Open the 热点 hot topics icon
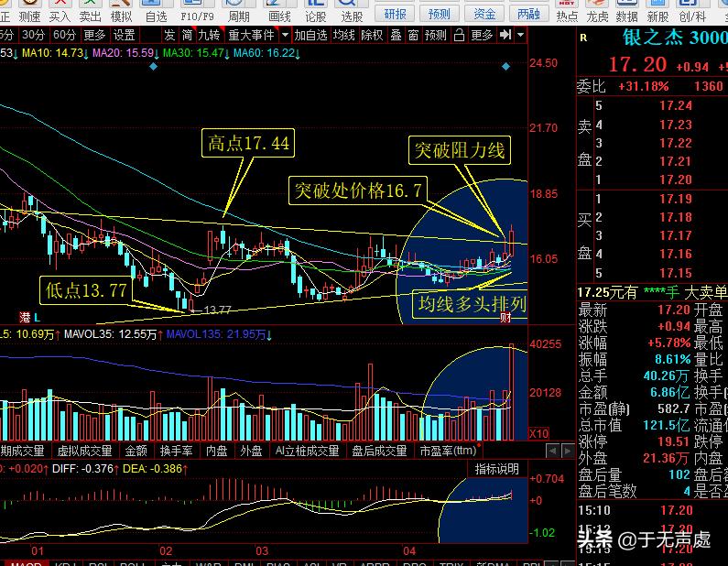 coord(568,12)
